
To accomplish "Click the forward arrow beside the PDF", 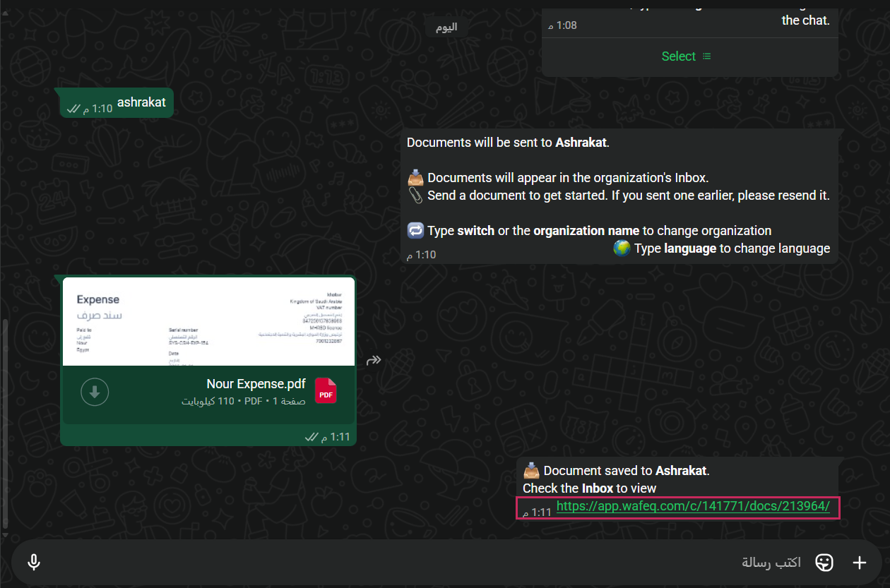I will pyautogui.click(x=374, y=361).
